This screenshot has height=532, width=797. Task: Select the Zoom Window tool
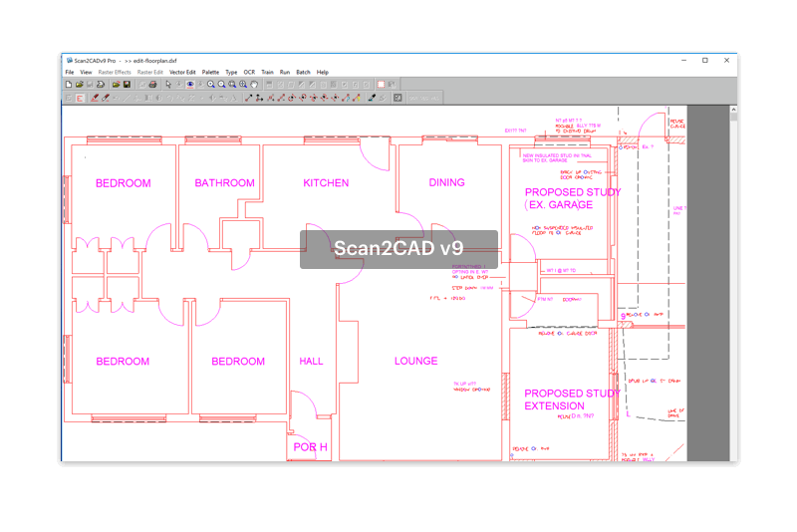232,85
